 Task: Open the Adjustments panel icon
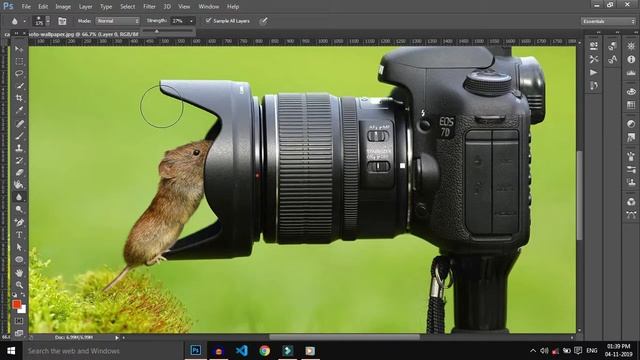(631, 124)
